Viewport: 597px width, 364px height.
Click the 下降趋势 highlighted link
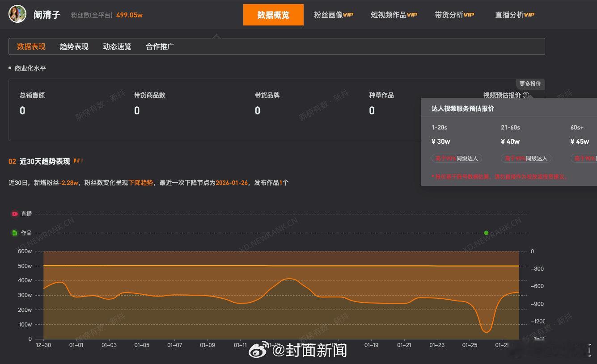141,183
